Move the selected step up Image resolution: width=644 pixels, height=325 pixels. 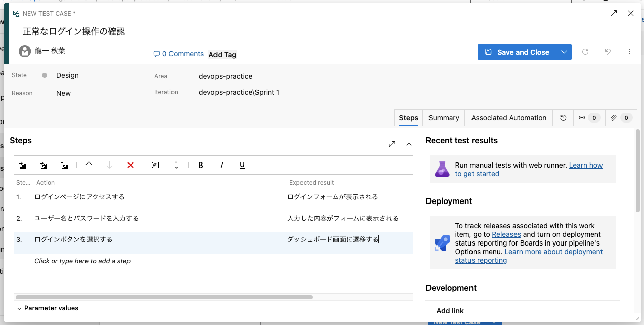point(89,165)
